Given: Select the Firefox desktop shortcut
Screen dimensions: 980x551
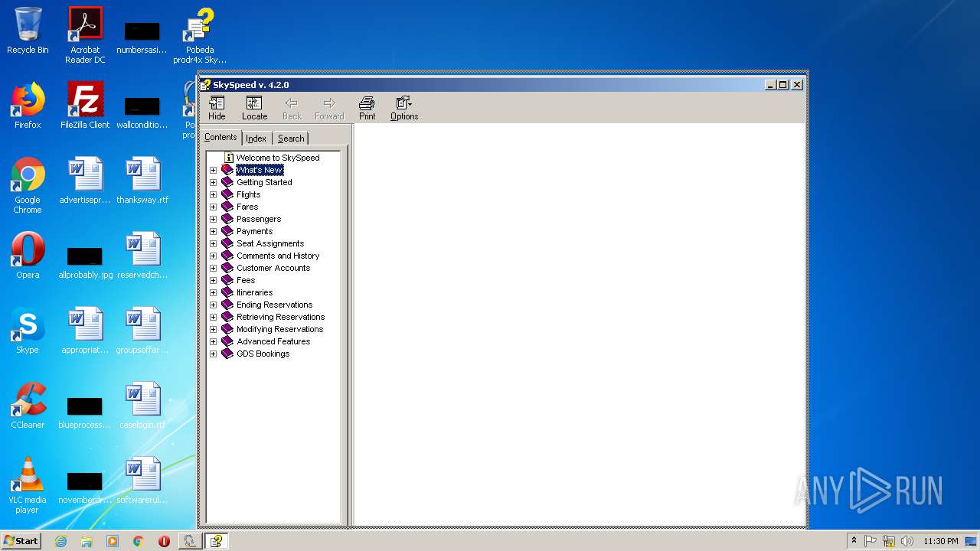Looking at the screenshot, I should pos(28,106).
